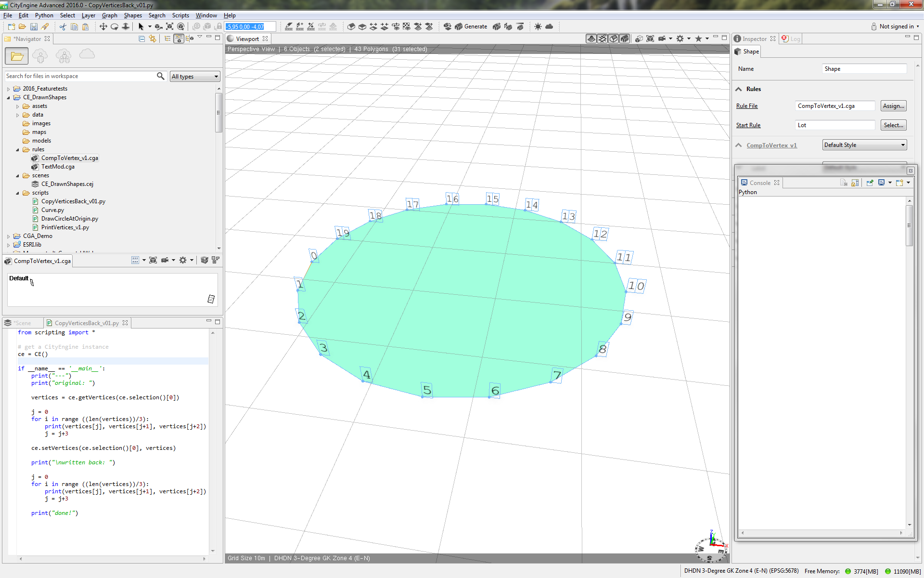Click the Start Rule link
Image resolution: width=924 pixels, height=578 pixels.
pyautogui.click(x=748, y=125)
